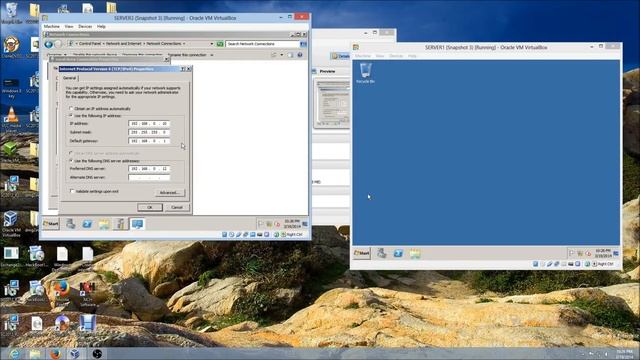The height and width of the screenshot is (360, 640).
Task: Open File Explorer from host taskbar
Action: [35, 354]
